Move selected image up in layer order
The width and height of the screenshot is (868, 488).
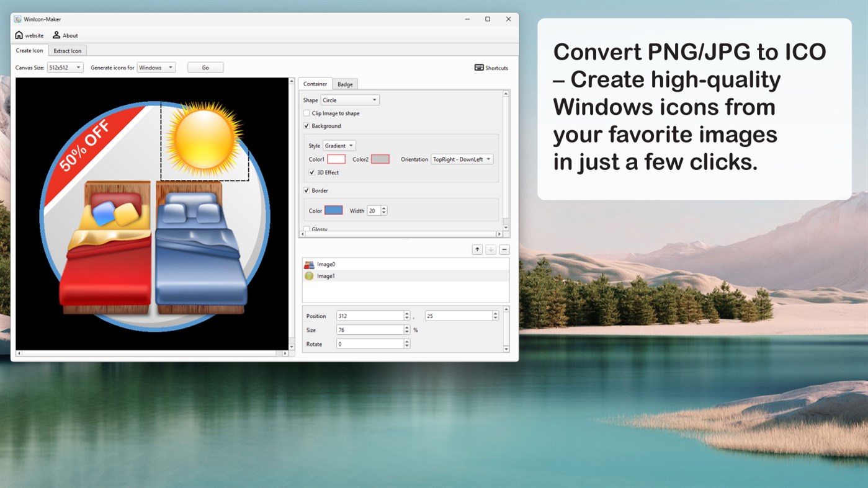477,249
